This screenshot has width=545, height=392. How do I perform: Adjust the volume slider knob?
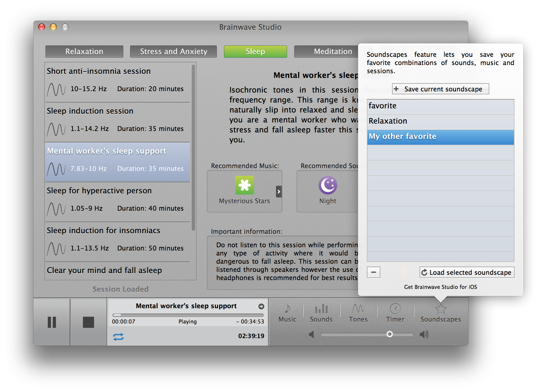[389, 334]
